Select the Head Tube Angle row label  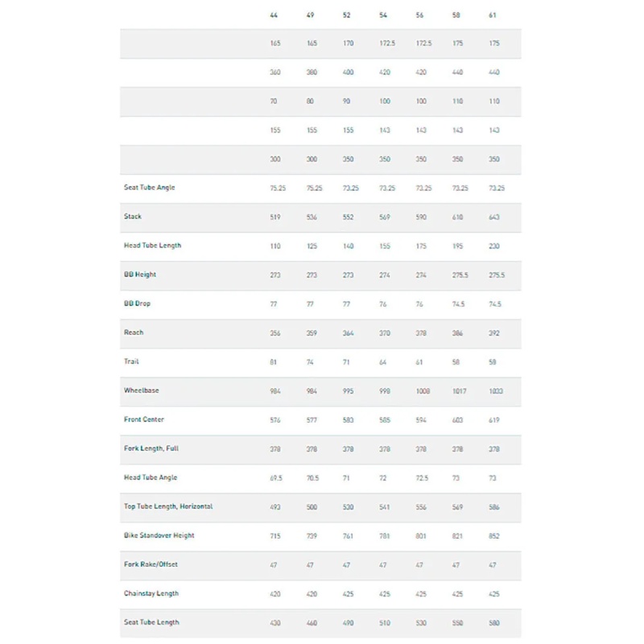[151, 477]
